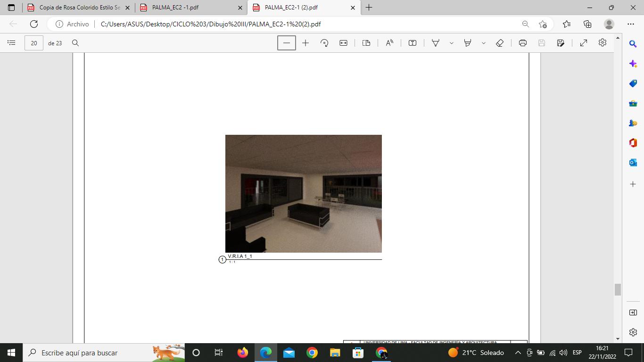Start Read aloud for the PDF
This screenshot has width=644, height=362.
pyautogui.click(x=389, y=43)
